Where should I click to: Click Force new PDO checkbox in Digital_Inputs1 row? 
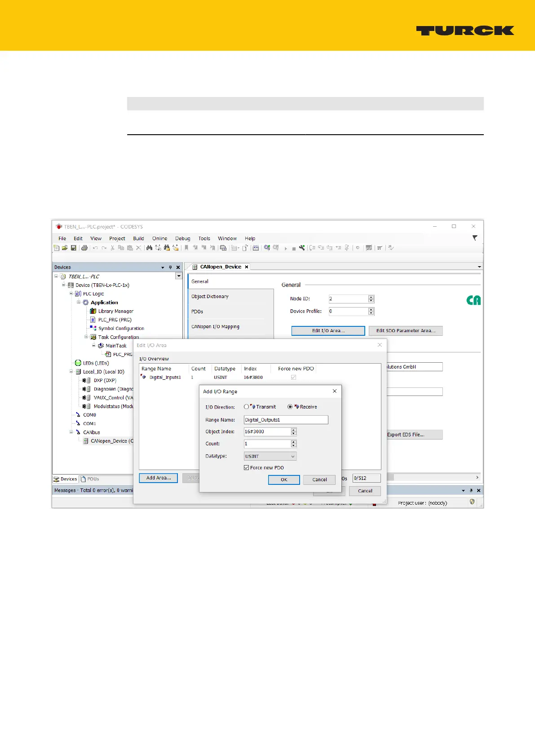click(293, 377)
